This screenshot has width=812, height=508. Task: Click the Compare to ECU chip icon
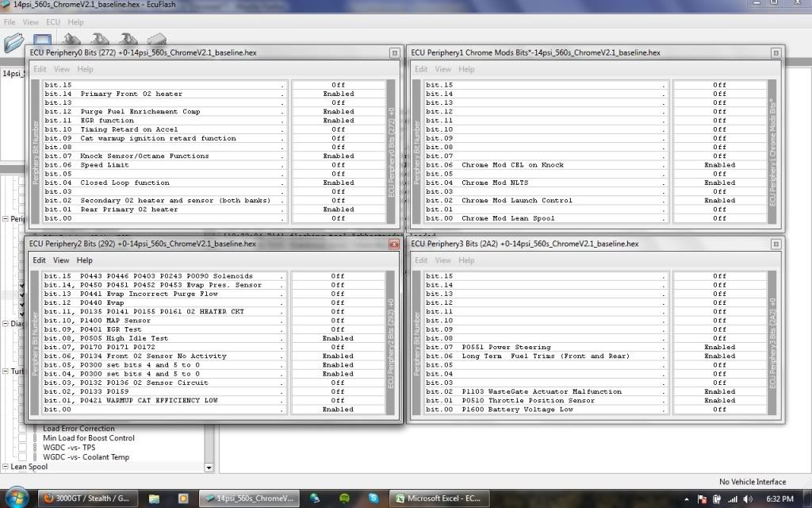[x=156, y=40]
